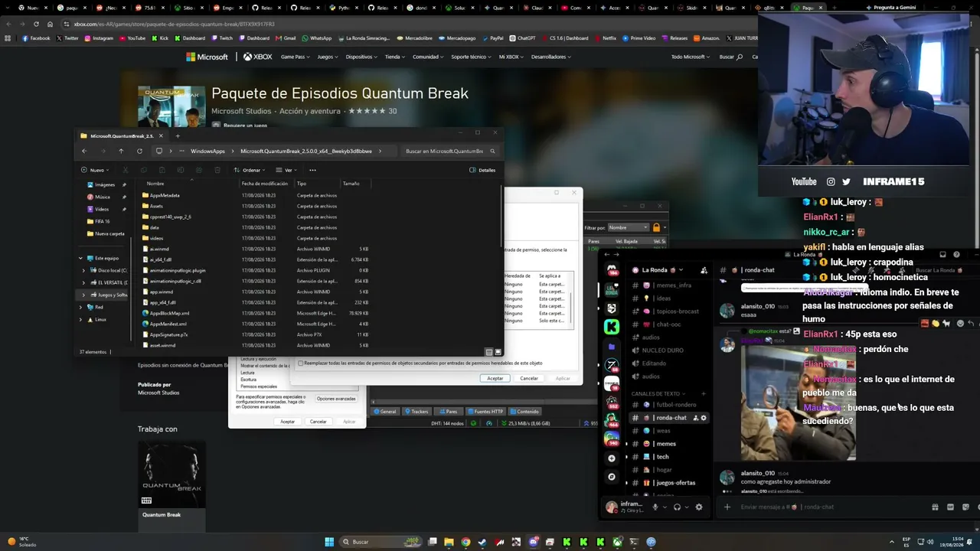Open gift icon in Discord message bar
The width and height of the screenshot is (980, 551).
coord(935,507)
